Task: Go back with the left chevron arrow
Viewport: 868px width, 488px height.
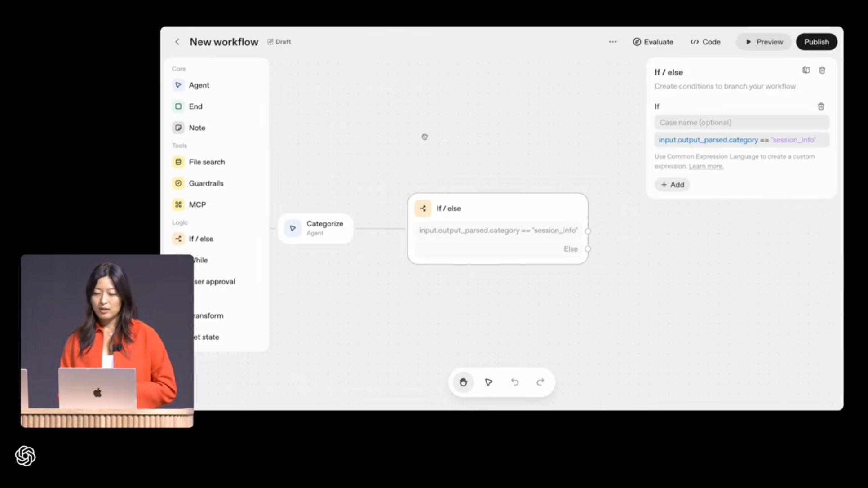Action: click(x=177, y=42)
